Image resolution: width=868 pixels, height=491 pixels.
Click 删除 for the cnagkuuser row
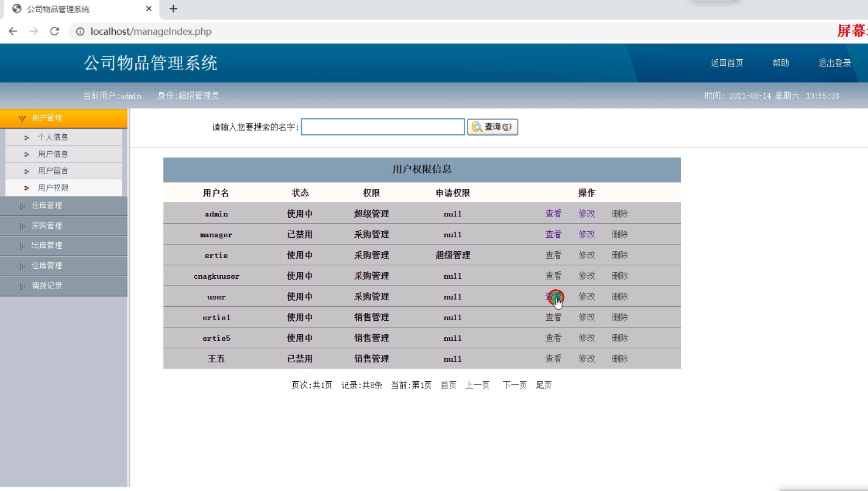pyautogui.click(x=620, y=276)
